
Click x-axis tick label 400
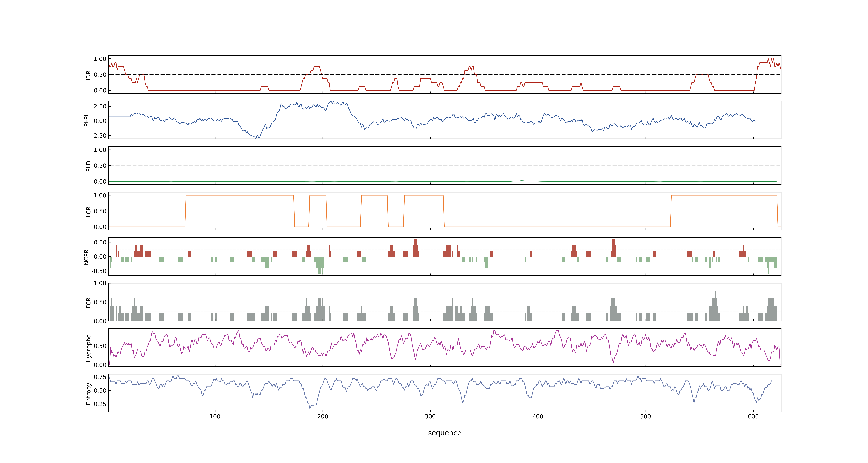pos(538,416)
